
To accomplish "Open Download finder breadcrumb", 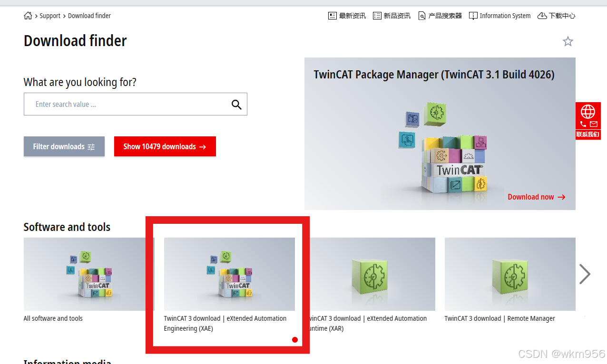I will point(89,16).
